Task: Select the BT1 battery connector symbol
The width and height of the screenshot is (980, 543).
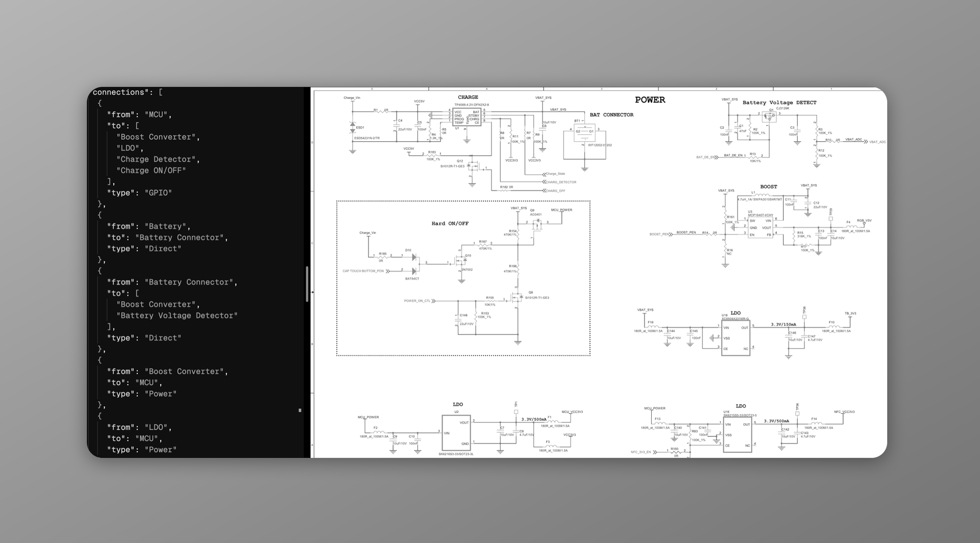Action: tap(584, 132)
